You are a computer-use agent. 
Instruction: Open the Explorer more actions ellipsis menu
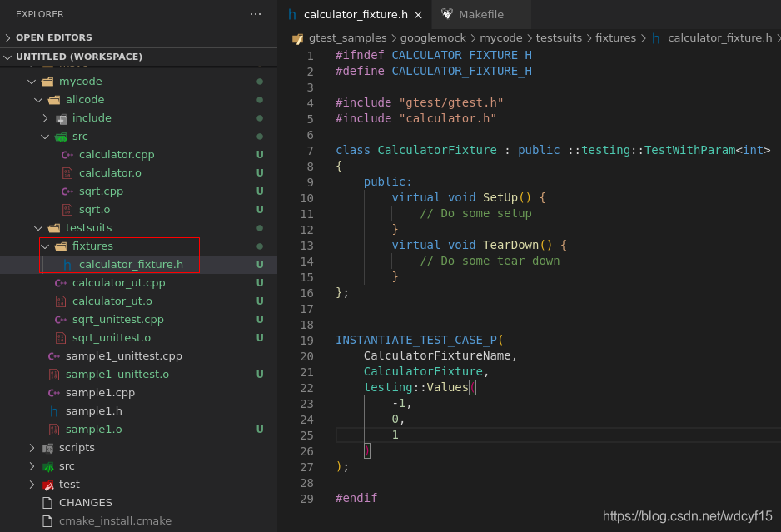[x=256, y=14]
